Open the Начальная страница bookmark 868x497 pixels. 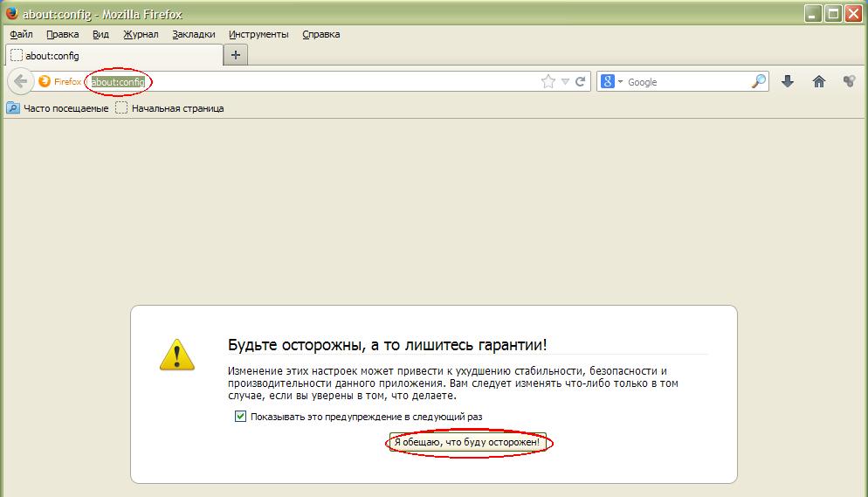point(169,108)
